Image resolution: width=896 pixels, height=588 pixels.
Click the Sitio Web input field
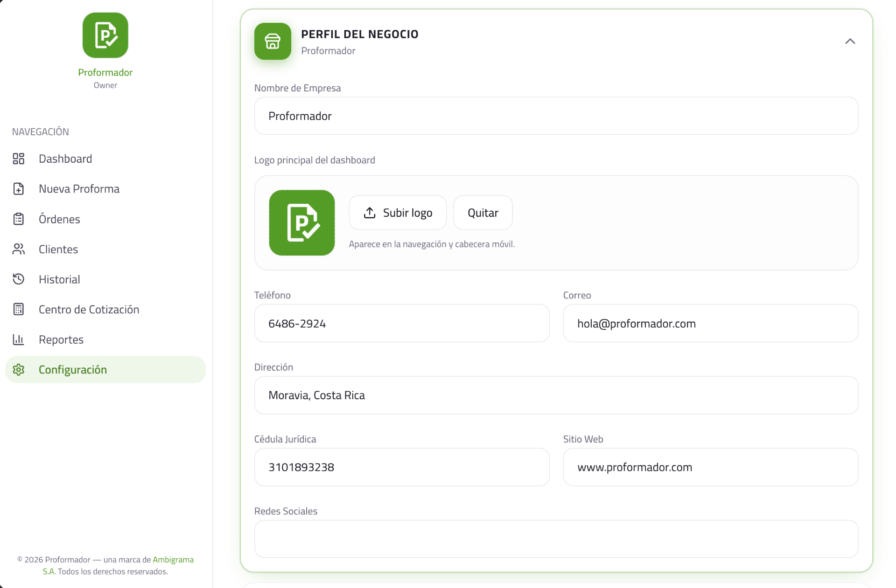[711, 467]
